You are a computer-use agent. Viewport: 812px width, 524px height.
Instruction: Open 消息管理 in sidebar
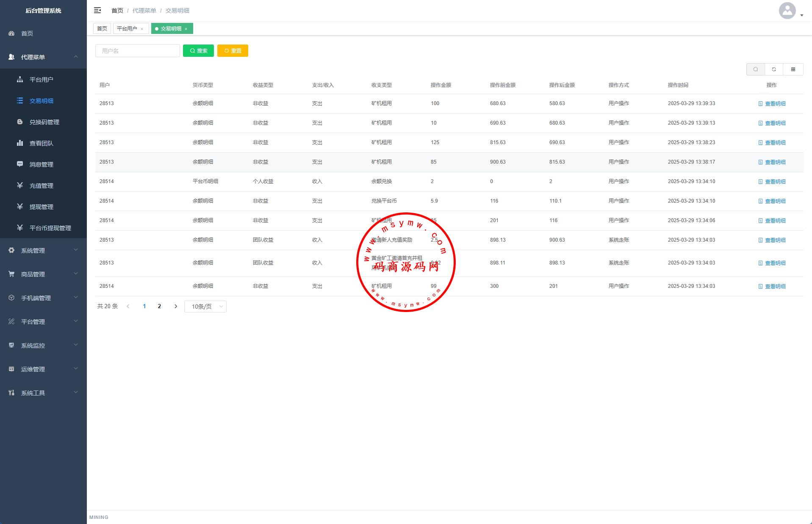click(x=43, y=164)
